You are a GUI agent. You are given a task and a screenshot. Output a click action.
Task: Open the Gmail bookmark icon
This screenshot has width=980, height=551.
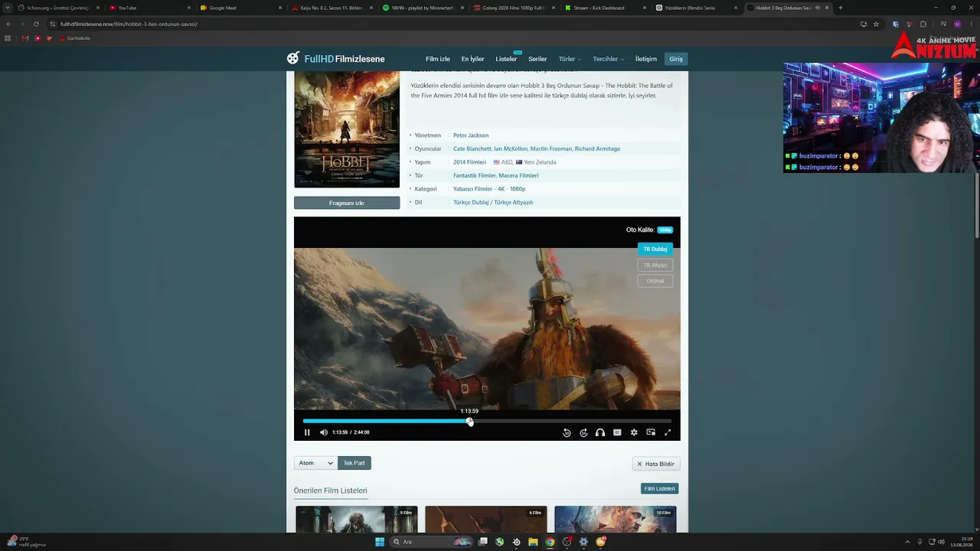coord(25,37)
